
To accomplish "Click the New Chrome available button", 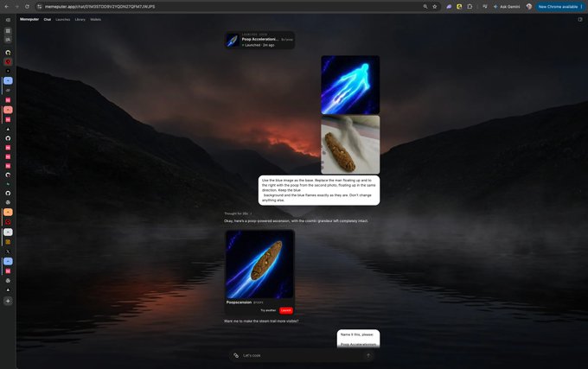I will click(560, 7).
